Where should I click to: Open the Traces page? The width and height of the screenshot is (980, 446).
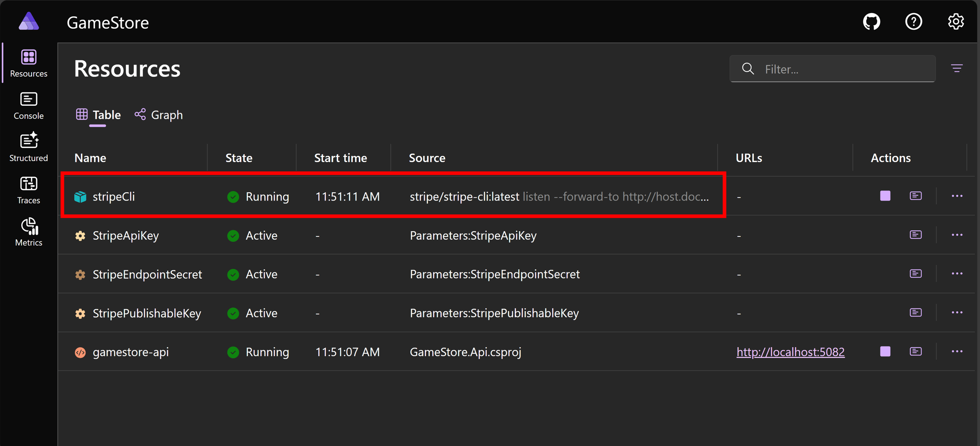(29, 190)
